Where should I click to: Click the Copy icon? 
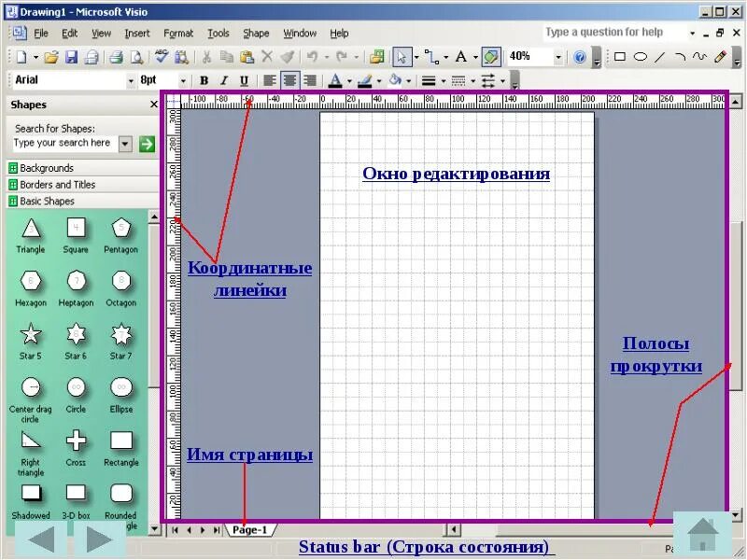click(x=226, y=57)
